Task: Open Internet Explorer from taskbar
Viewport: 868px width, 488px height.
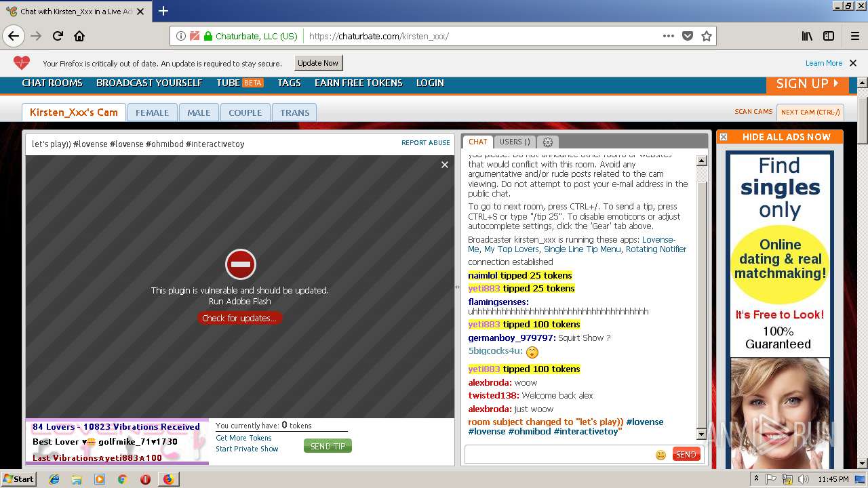Action: pos(54,479)
